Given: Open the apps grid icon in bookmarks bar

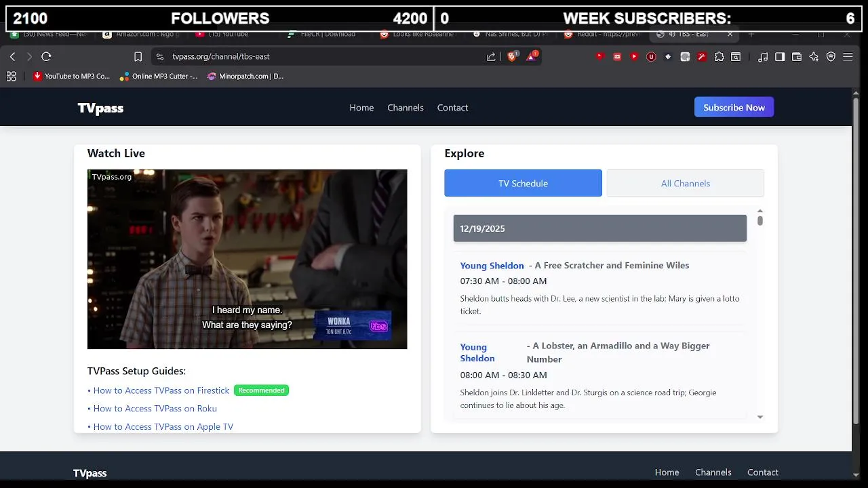Looking at the screenshot, I should coord(11,77).
